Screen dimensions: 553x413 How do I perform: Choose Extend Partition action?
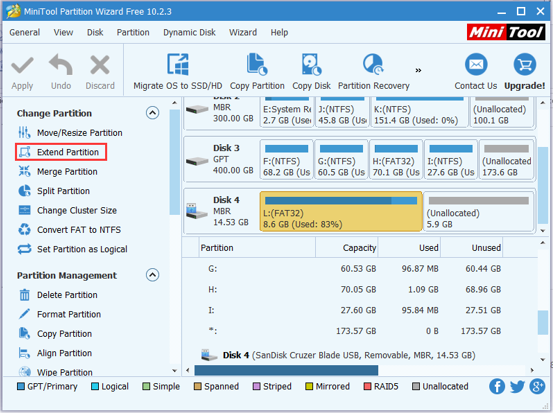pos(61,152)
